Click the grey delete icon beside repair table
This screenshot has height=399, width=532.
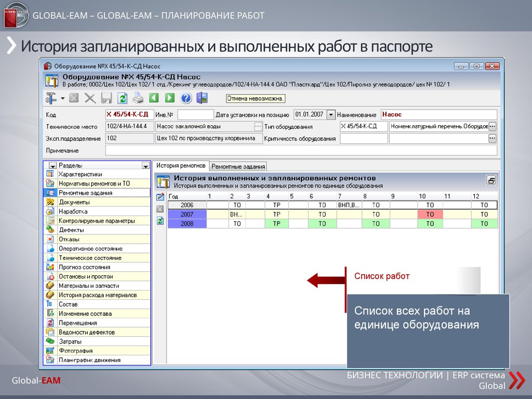click(160, 209)
